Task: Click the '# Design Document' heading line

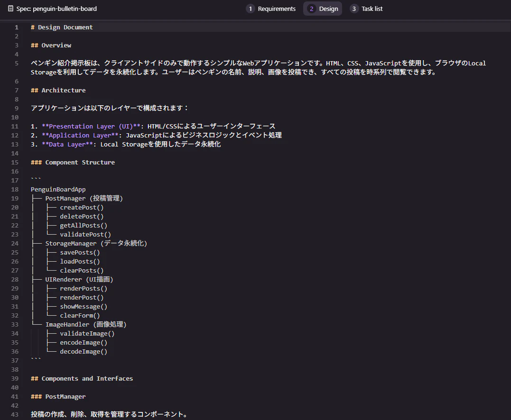Action: [x=62, y=27]
